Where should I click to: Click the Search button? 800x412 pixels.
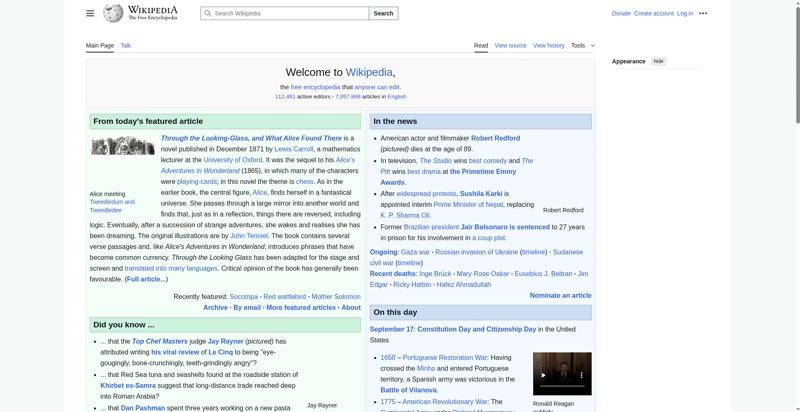[383, 13]
